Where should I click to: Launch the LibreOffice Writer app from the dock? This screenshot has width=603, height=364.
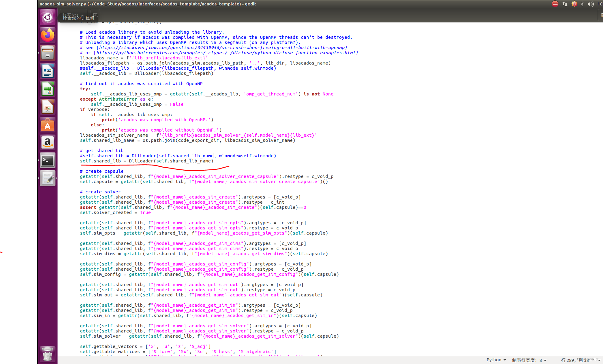pyautogui.click(x=47, y=71)
